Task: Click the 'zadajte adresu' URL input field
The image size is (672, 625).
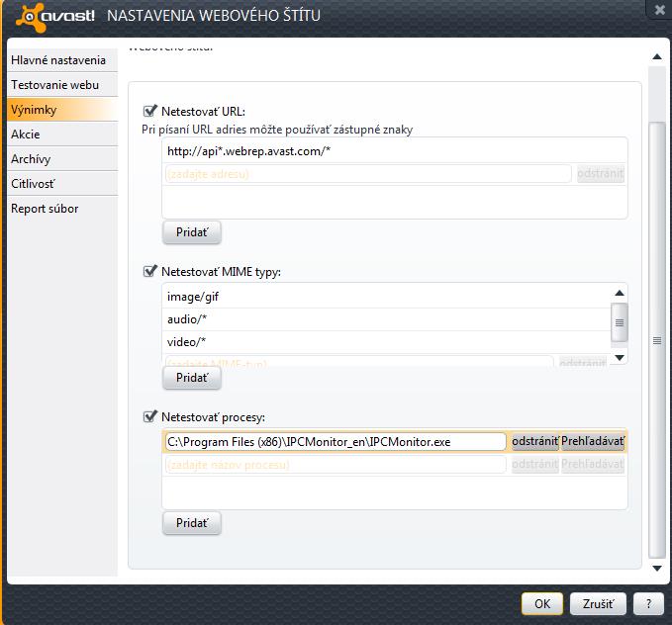Action: (368, 174)
